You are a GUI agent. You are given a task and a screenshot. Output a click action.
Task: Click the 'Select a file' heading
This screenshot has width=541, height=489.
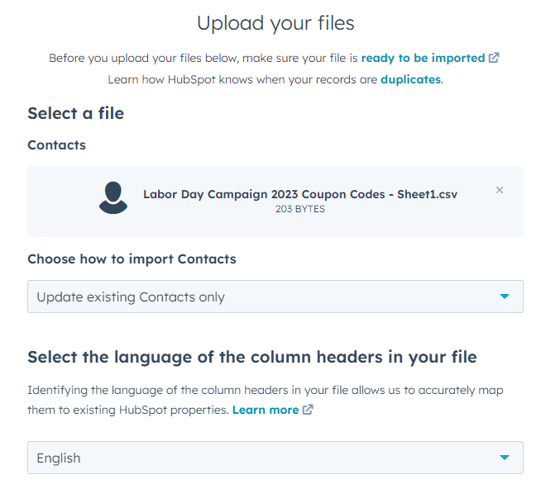click(x=76, y=113)
